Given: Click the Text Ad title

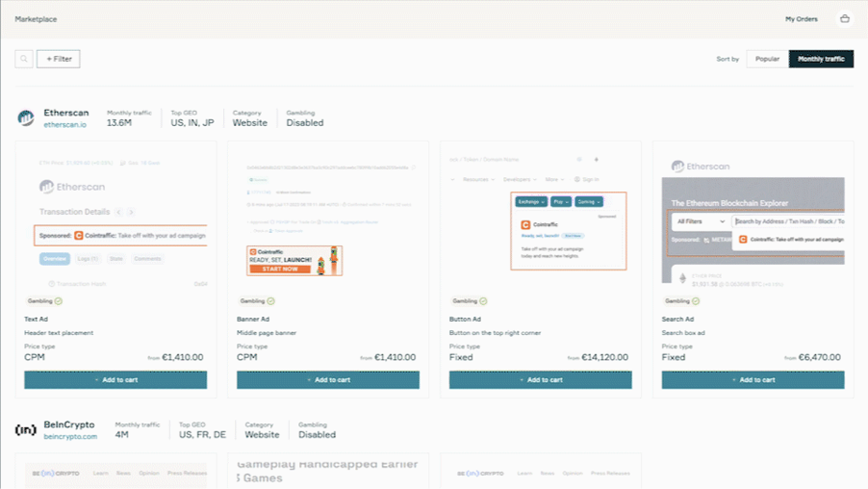Looking at the screenshot, I should point(36,319).
